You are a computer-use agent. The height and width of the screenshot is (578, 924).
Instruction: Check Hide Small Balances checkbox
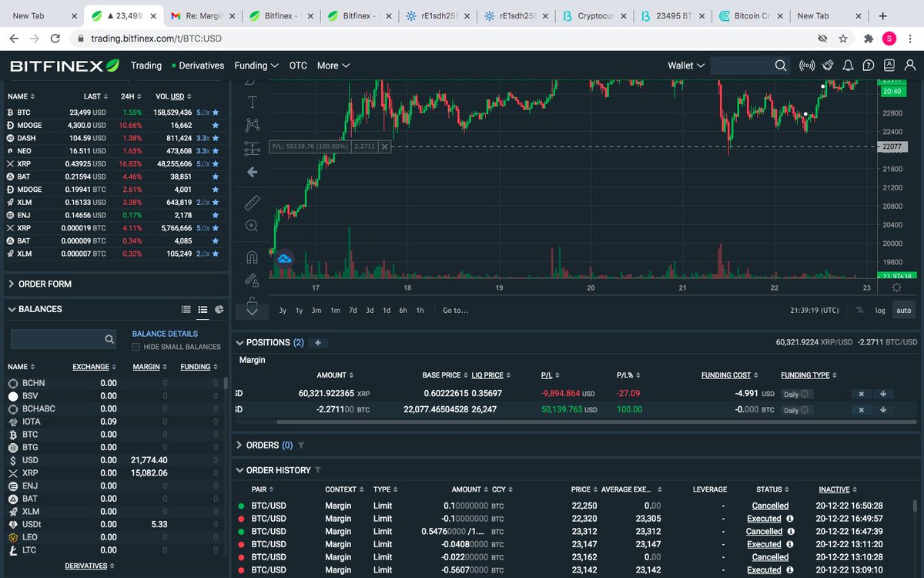click(136, 347)
